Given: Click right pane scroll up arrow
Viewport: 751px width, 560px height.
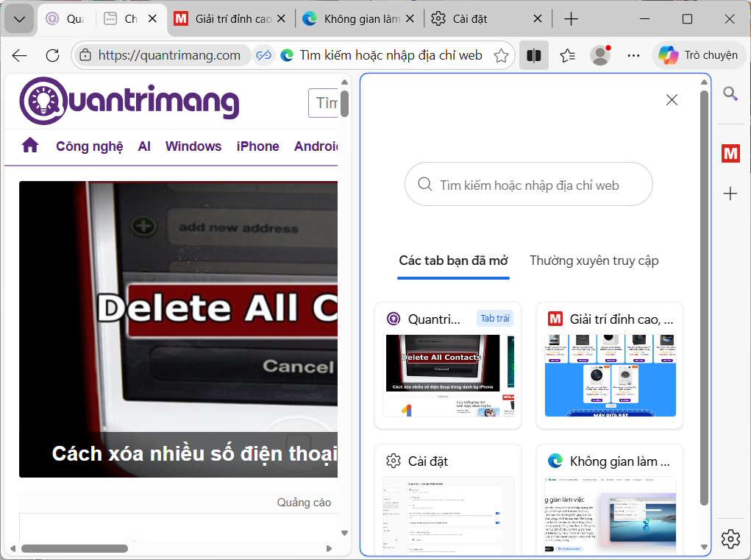Looking at the screenshot, I should (x=704, y=82).
